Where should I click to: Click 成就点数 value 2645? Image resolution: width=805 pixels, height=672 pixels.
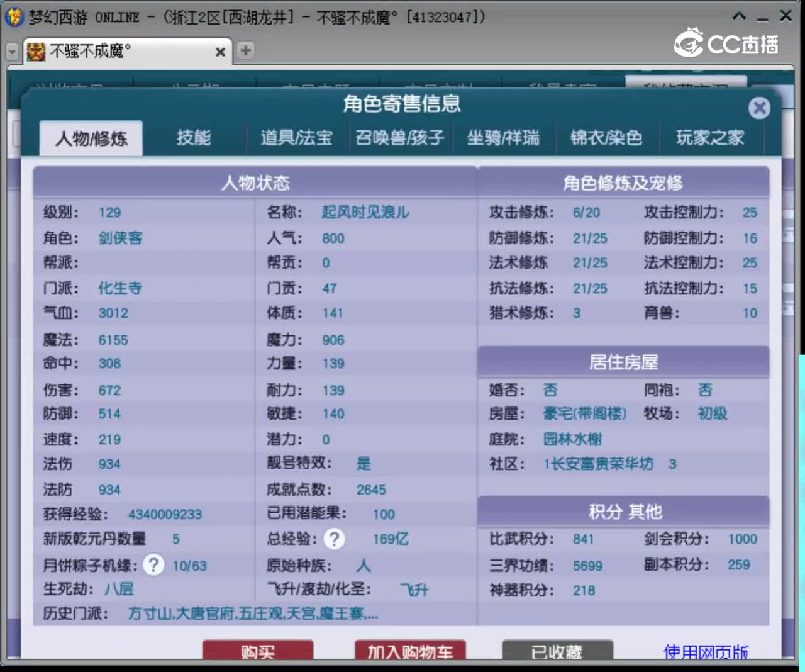(371, 490)
